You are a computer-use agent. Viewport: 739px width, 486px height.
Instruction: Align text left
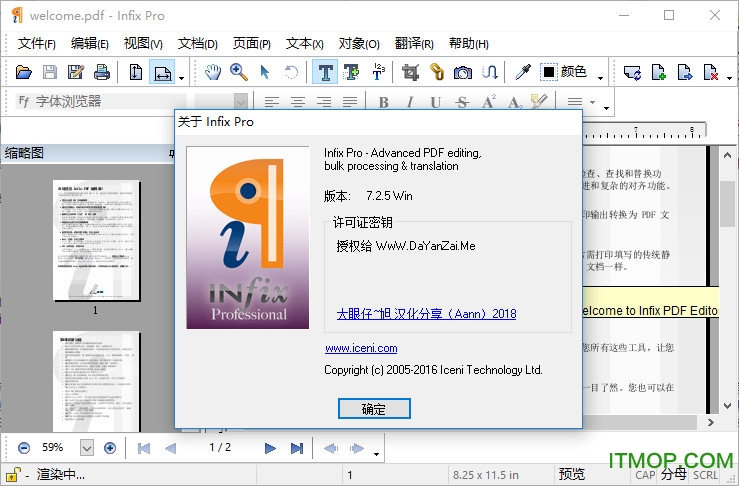[x=271, y=101]
